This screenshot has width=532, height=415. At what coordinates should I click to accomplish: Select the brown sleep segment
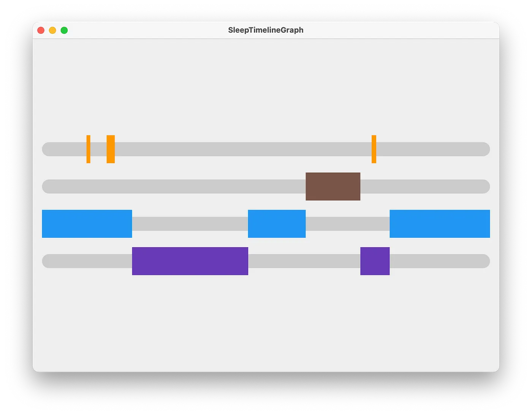tap(333, 186)
